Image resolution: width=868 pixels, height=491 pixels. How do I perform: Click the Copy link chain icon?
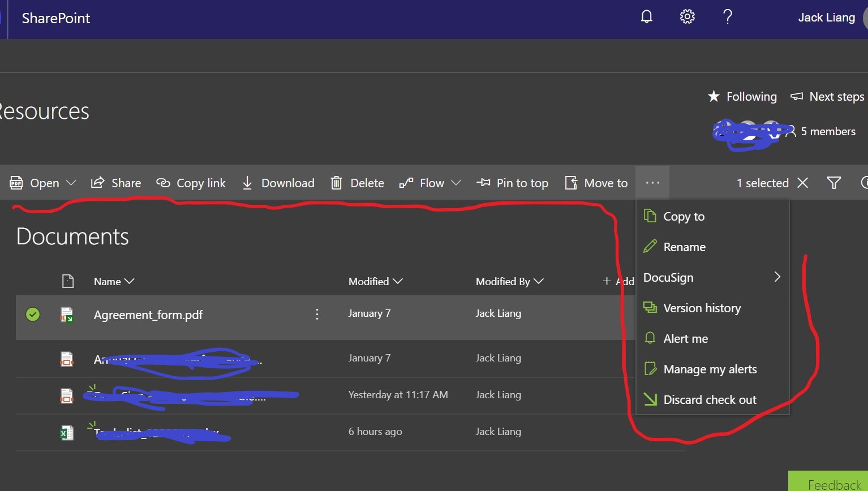(x=163, y=183)
